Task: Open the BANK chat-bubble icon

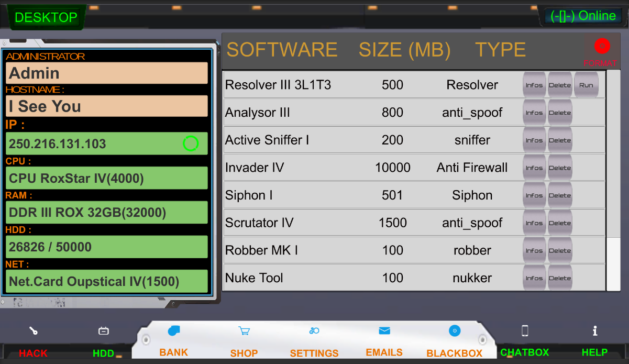Action: pos(174,330)
